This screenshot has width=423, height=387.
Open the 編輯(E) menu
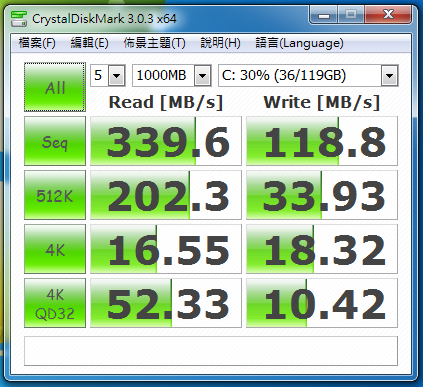[x=89, y=43]
